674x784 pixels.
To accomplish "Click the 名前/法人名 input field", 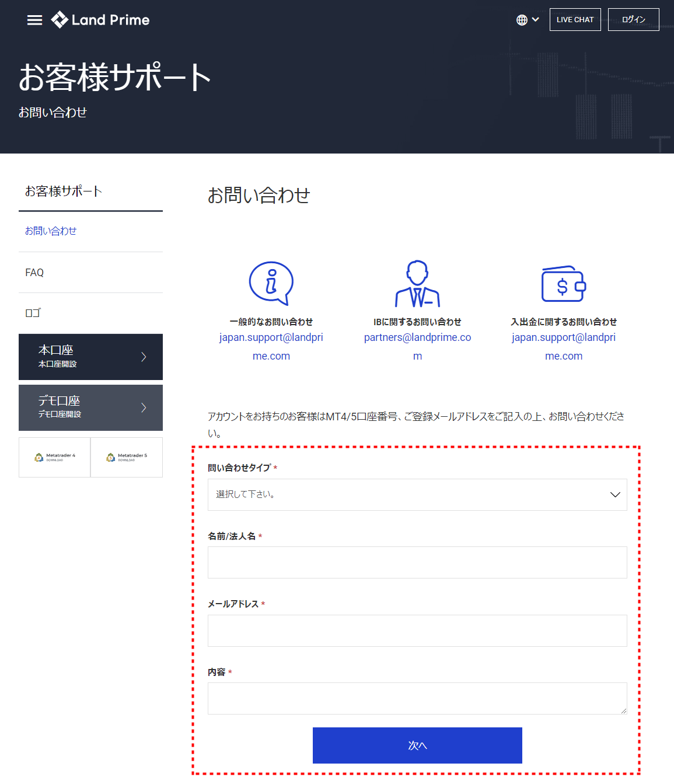I will click(x=417, y=562).
